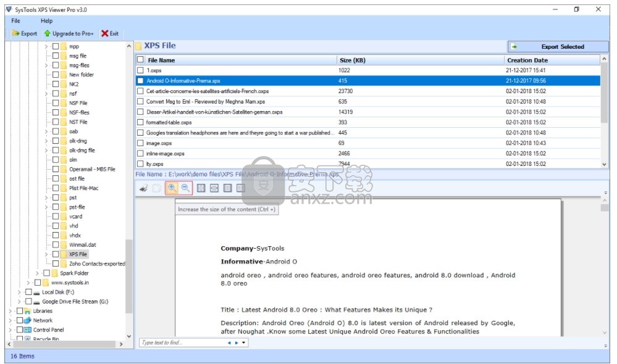Click the Print icon in the preview toolbar
This screenshot has height=364, width=617.
pos(144,188)
